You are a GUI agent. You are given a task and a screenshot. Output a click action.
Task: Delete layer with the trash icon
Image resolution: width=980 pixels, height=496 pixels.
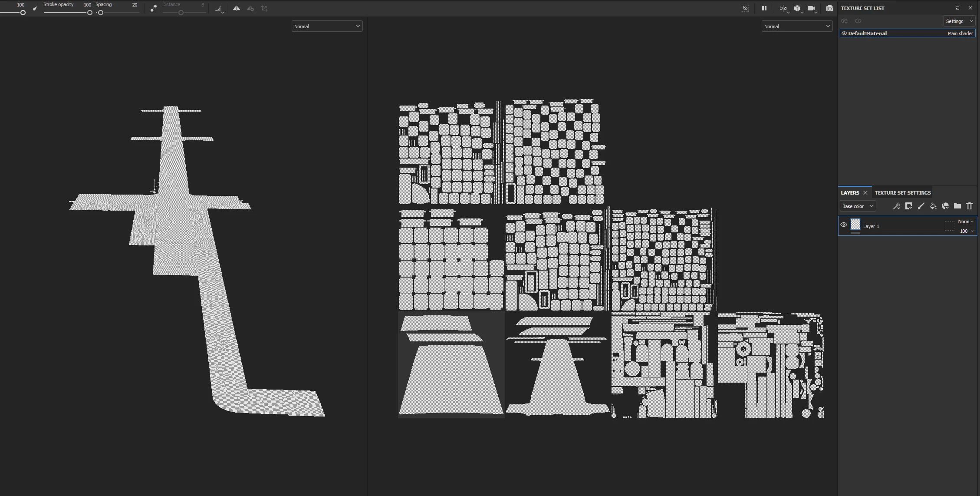970,206
